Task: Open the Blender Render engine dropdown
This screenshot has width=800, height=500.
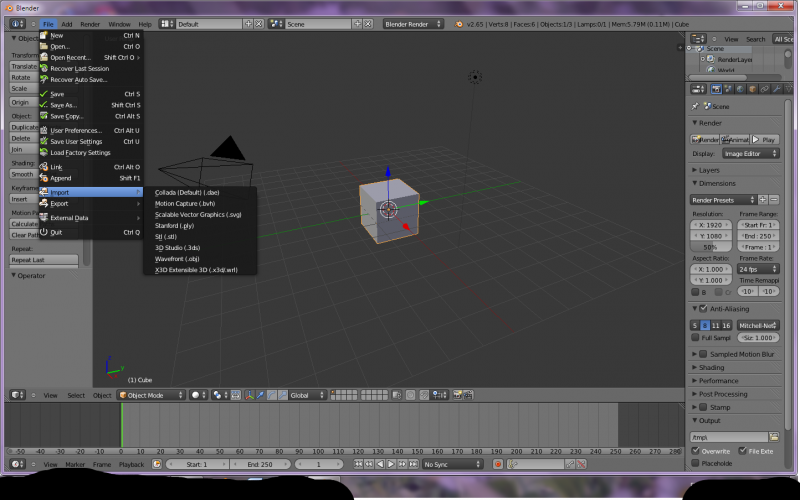Action: 413,24
